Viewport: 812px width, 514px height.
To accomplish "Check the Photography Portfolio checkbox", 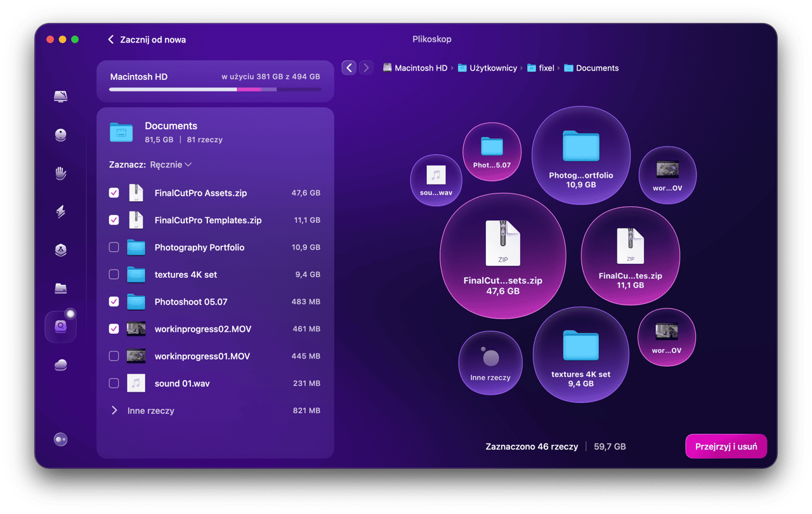I will point(114,247).
